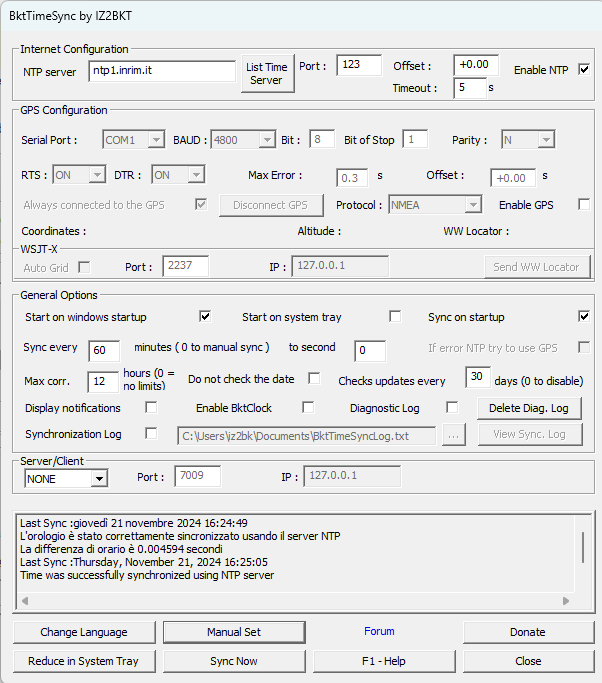The image size is (602, 683).
Task: Click the GPS Offset +0.00 field
Action: tap(513, 178)
